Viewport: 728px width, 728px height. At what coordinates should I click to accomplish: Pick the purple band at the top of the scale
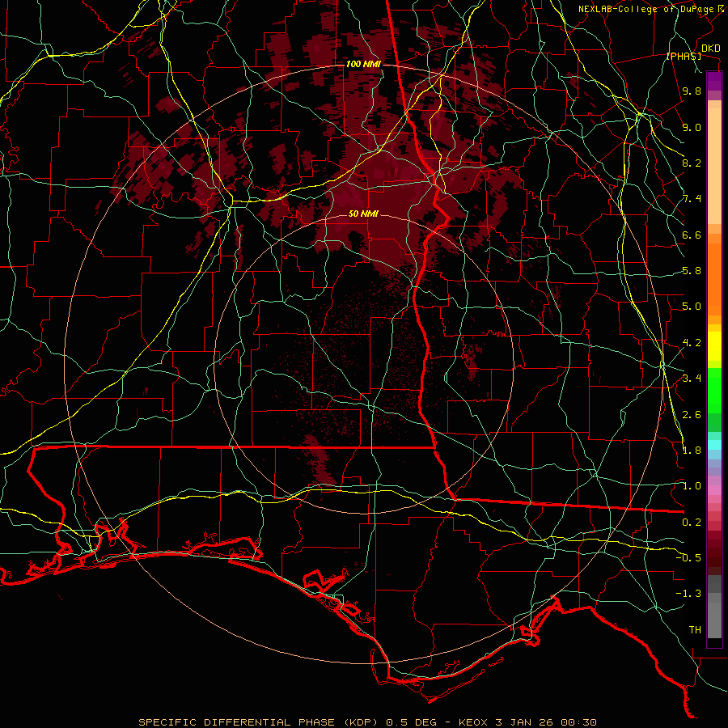point(714,81)
